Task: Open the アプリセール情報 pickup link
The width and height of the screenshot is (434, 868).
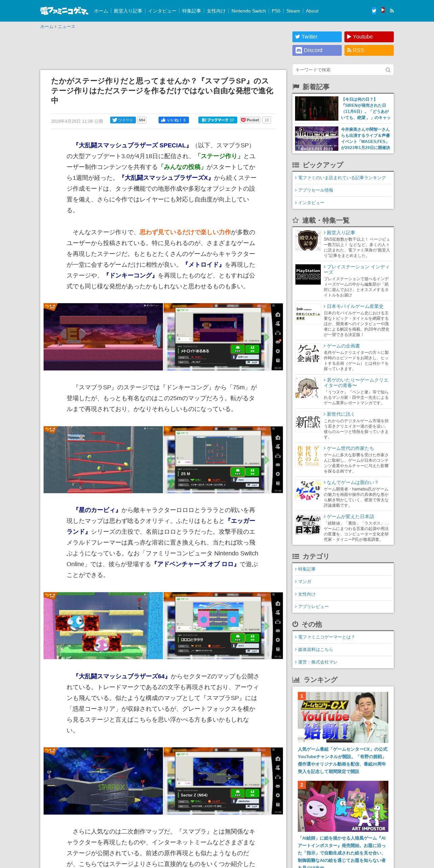Action: coord(315,190)
